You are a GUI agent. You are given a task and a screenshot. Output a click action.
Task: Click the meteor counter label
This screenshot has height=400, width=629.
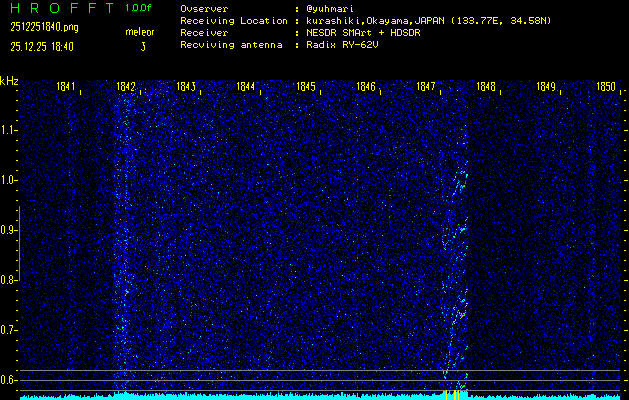pos(140,32)
